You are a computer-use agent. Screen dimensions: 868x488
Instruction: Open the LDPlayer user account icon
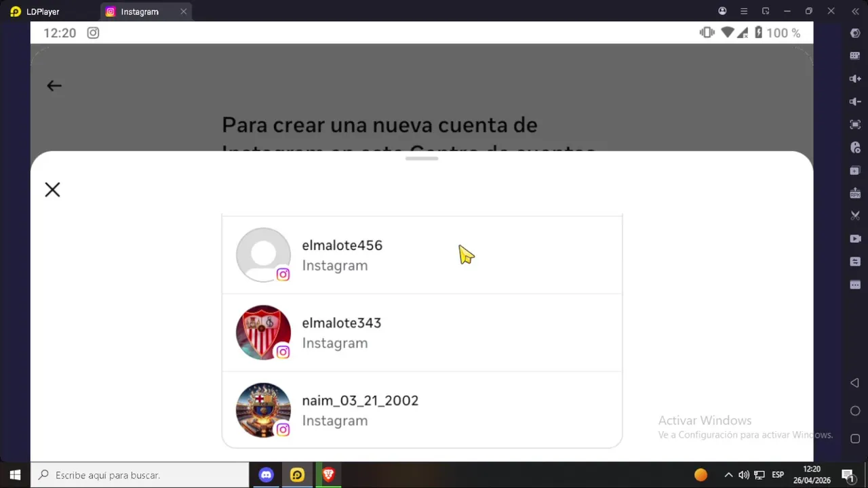722,11
